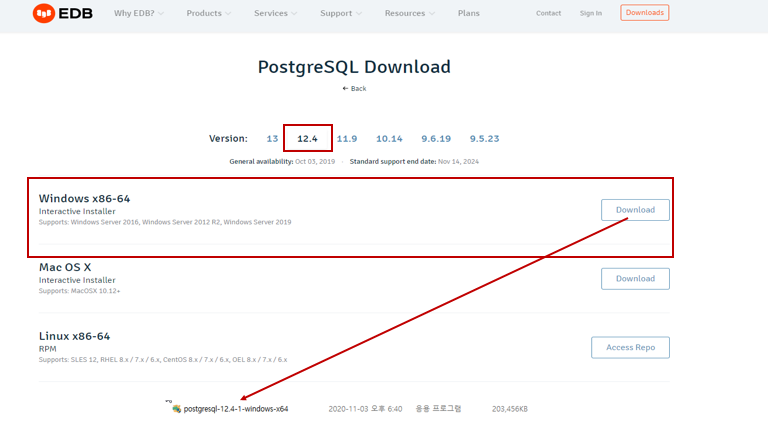
Task: Click the SLES 12, RHEL supports line
Action: pyautogui.click(x=163, y=360)
